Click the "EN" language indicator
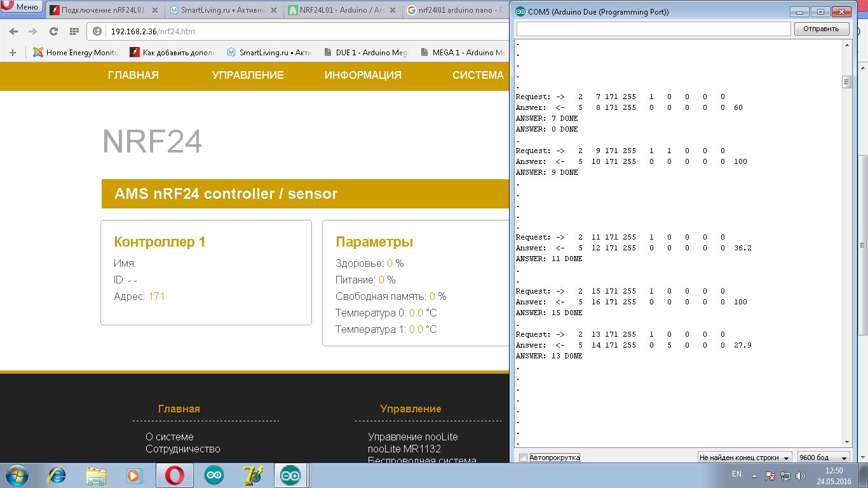 click(x=736, y=474)
